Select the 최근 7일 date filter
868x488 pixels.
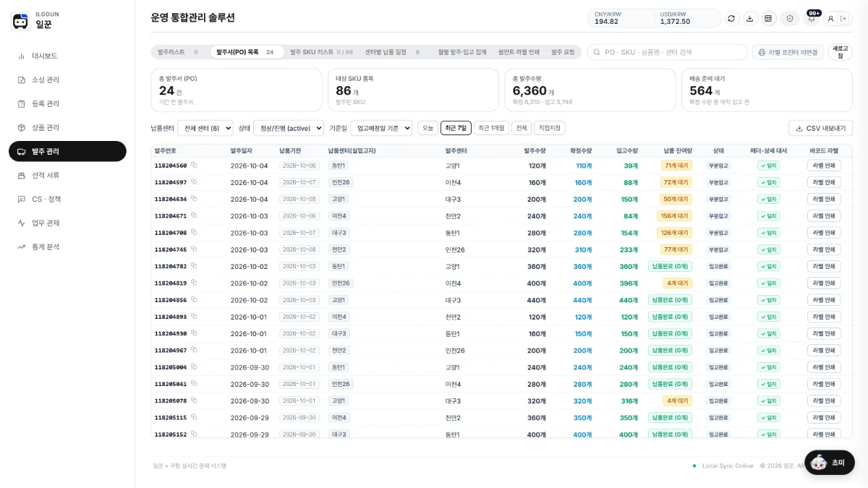(456, 128)
